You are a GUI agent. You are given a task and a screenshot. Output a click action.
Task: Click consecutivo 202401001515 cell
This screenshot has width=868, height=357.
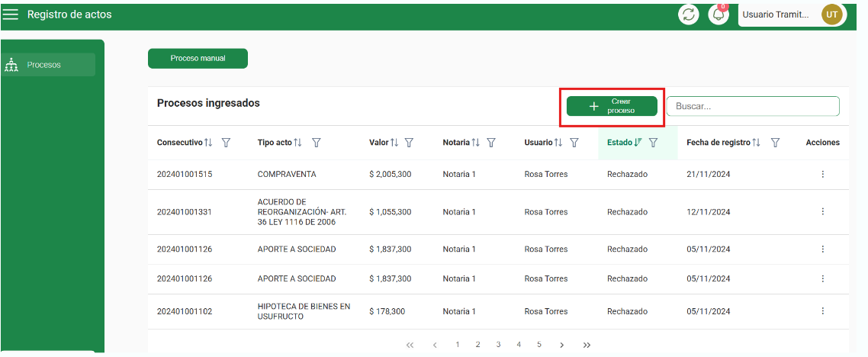click(185, 175)
